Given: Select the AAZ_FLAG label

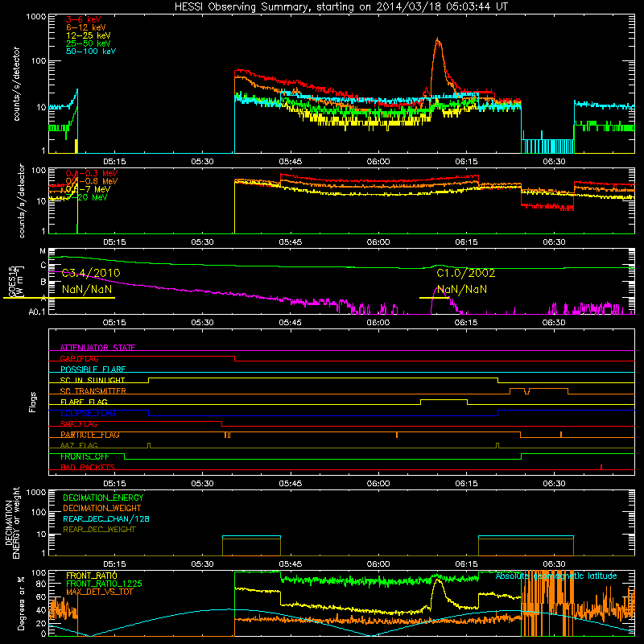Looking at the screenshot, I should [x=79, y=446].
